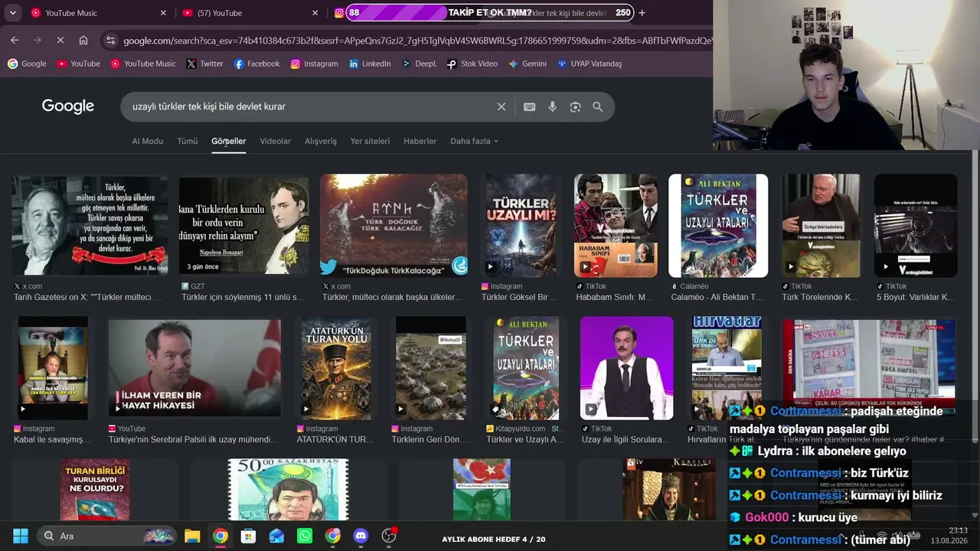
Task: Open OBS Studio from the taskbar
Action: click(x=389, y=536)
